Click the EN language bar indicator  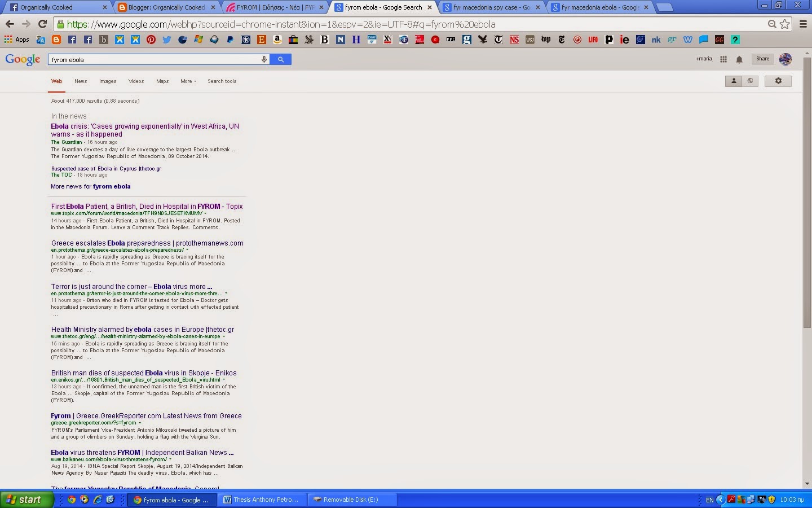709,500
